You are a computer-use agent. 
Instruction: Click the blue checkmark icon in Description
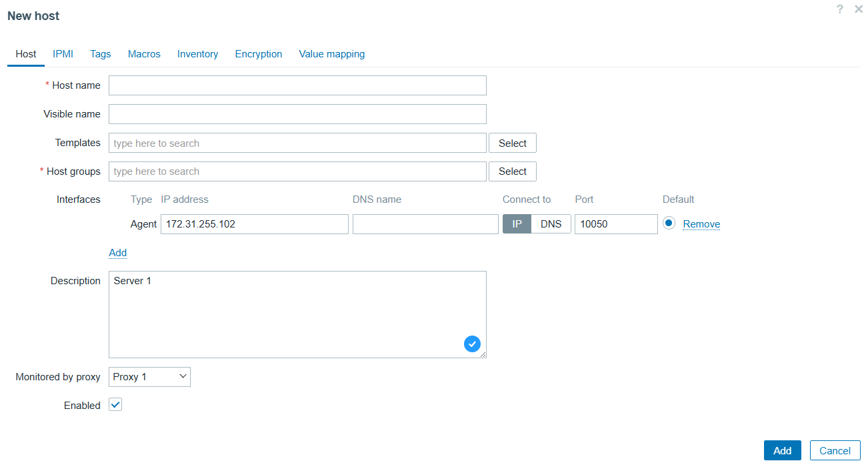click(x=472, y=344)
